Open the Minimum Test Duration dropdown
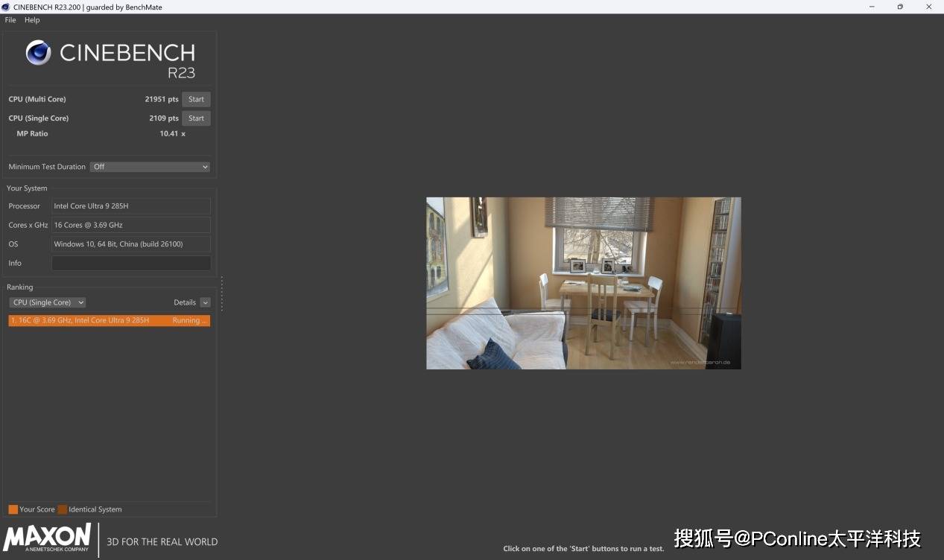The height and width of the screenshot is (560, 944). [150, 167]
